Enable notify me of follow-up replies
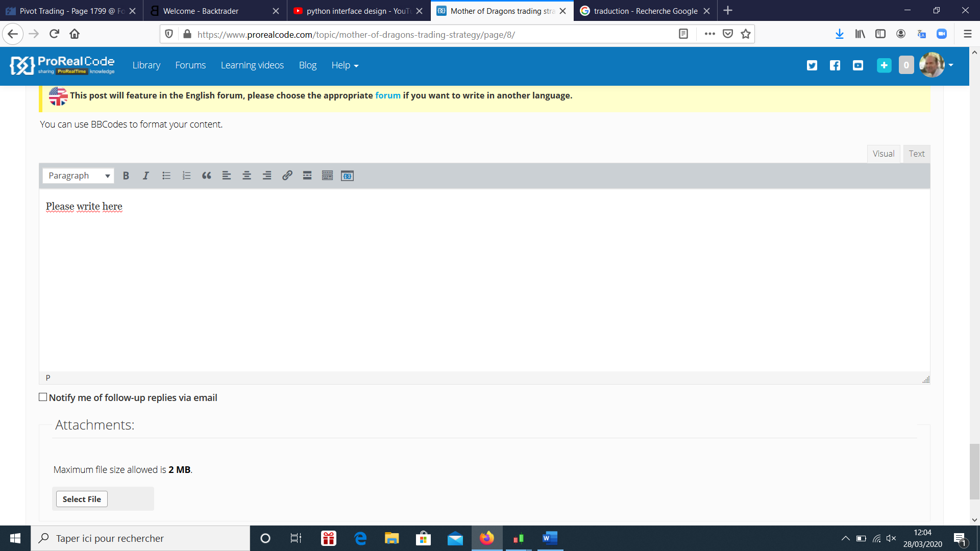The height and width of the screenshot is (551, 980). [x=43, y=397]
